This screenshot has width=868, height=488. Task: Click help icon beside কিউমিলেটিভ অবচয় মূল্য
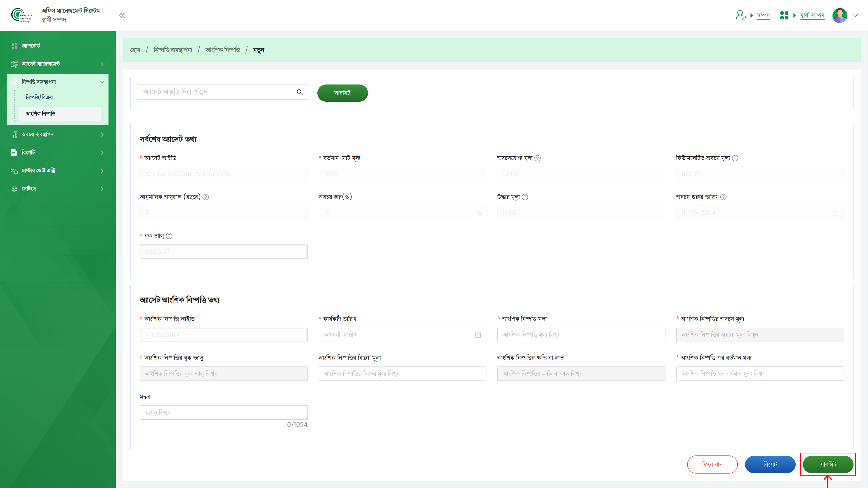(x=735, y=158)
